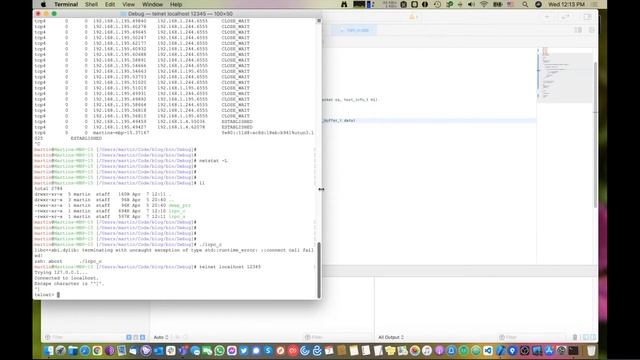Open the Apple menu
This screenshot has height=360, width=640.
click(43, 4)
